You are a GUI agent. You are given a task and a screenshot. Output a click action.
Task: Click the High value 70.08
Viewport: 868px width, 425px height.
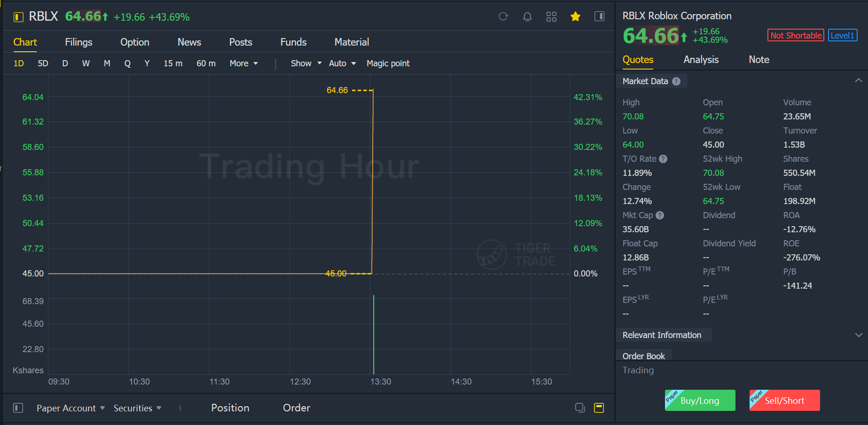[x=633, y=117]
